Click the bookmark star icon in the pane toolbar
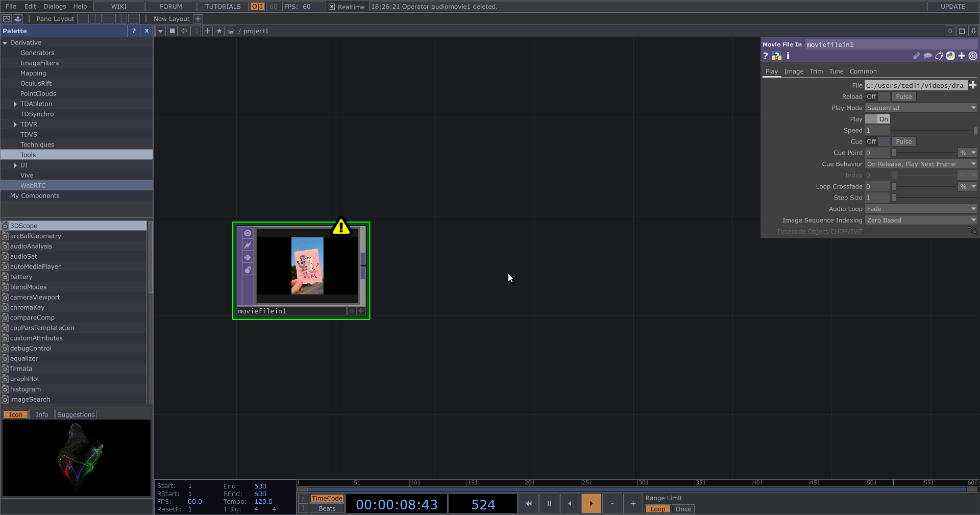Screen dimensions: 980x515 click(219, 31)
